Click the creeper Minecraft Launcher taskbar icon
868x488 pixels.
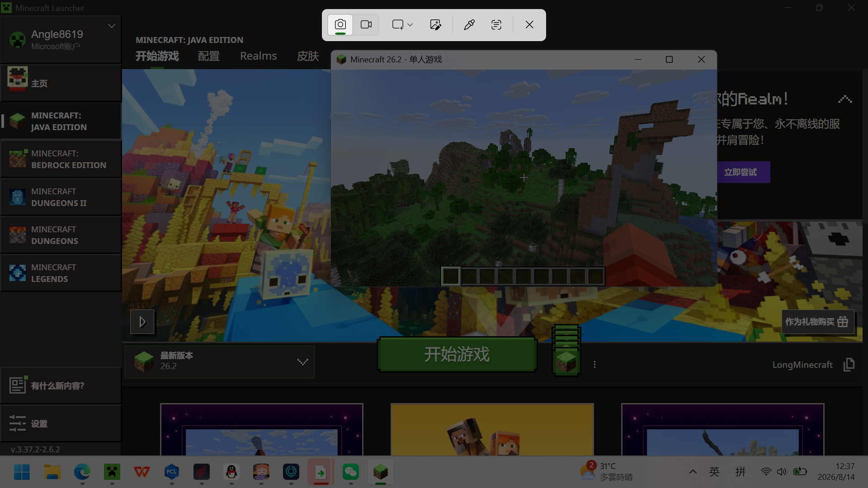click(x=112, y=472)
